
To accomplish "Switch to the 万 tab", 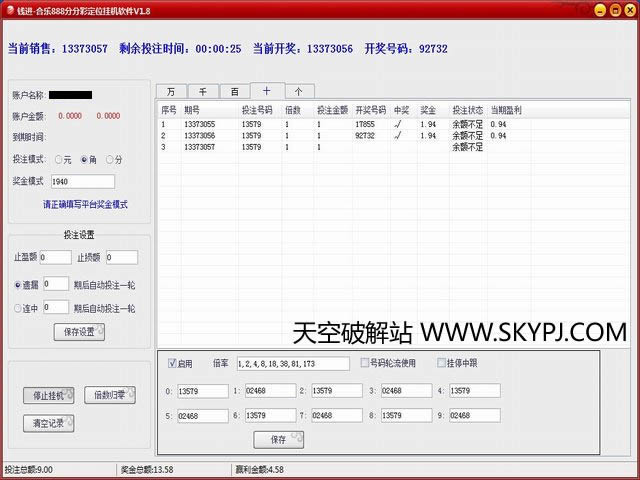I will click(x=171, y=90).
